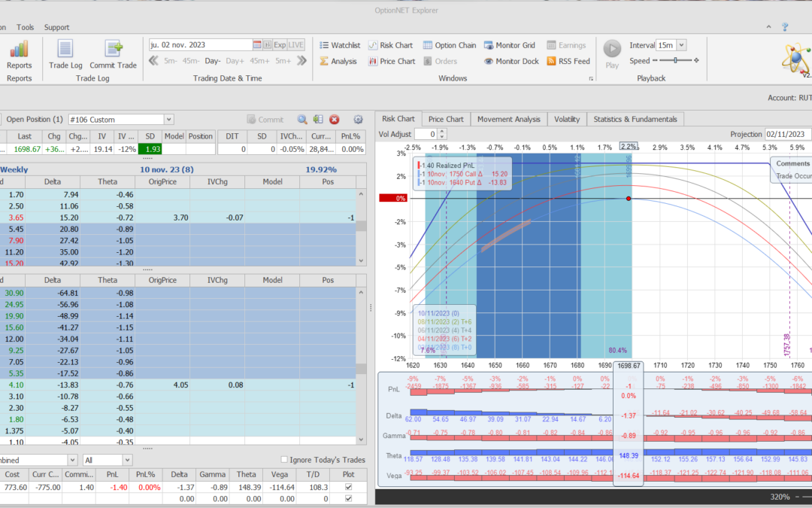This screenshot has width=812, height=508.
Task: Open the Watchlist window
Action: [x=340, y=45]
